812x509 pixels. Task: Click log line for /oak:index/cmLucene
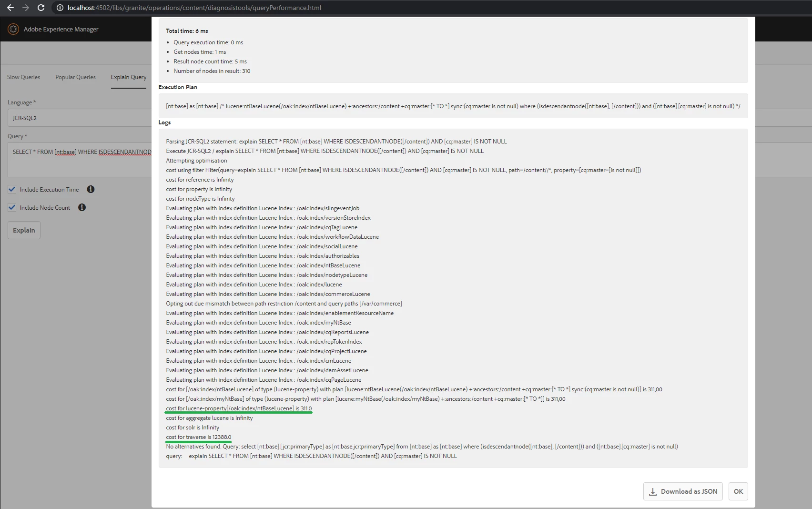click(x=259, y=361)
